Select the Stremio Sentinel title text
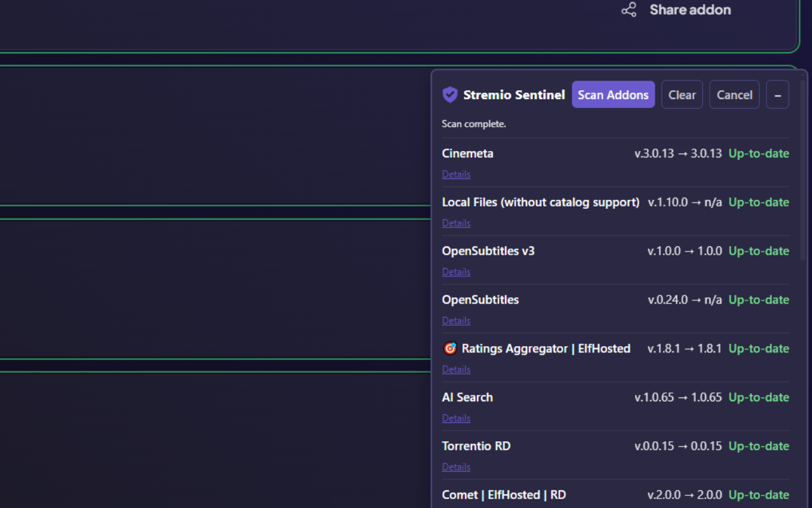Viewport: 812px width, 508px height. click(x=514, y=95)
